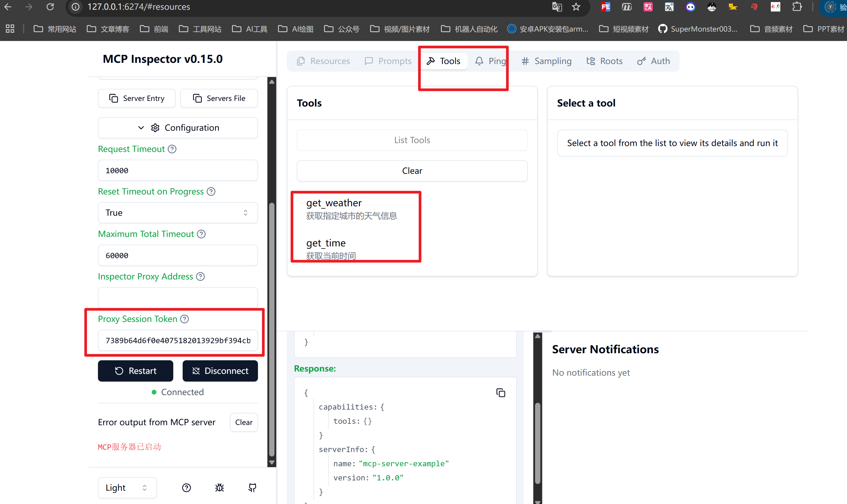This screenshot has width=847, height=504.
Task: Open the GitHub icon in sidebar footer
Action: point(252,488)
